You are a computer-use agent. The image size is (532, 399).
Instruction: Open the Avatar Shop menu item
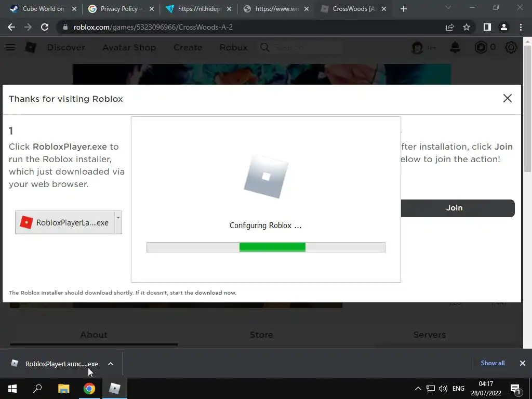pos(129,47)
